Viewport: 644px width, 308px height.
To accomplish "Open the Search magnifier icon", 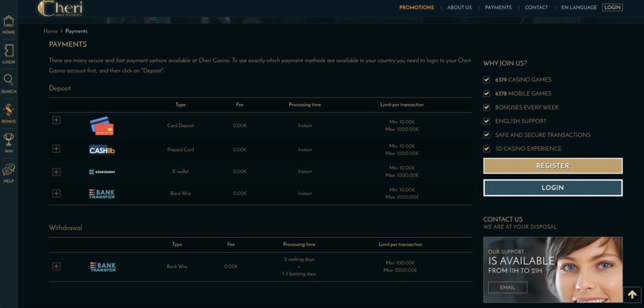I will tap(9, 80).
